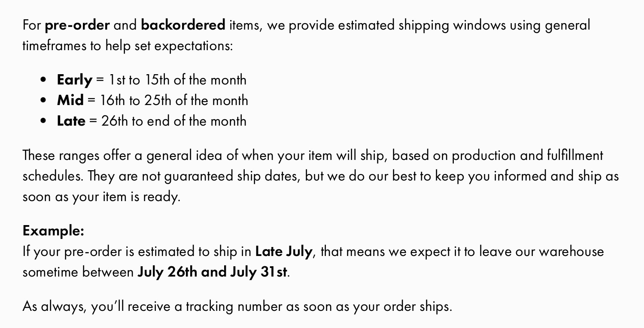Click the "1st to 15th of the month" text
The width and height of the screenshot is (644, 328).
tap(177, 80)
